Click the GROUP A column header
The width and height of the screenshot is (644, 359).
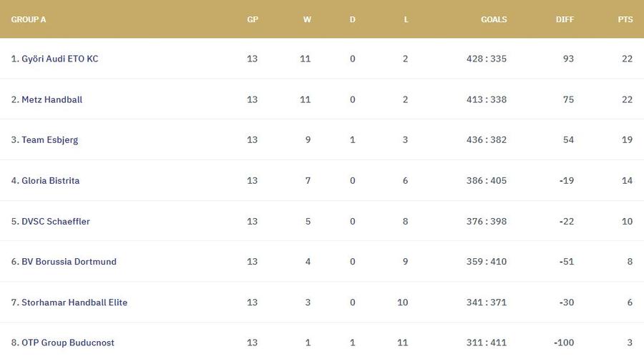point(29,19)
